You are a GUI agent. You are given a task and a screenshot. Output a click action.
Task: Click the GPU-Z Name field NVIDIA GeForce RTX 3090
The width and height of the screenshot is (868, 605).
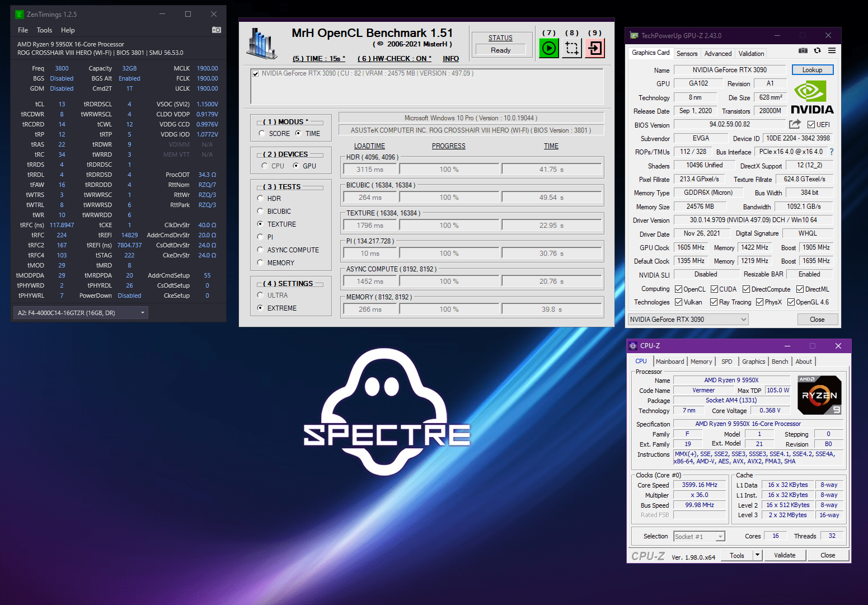730,70
